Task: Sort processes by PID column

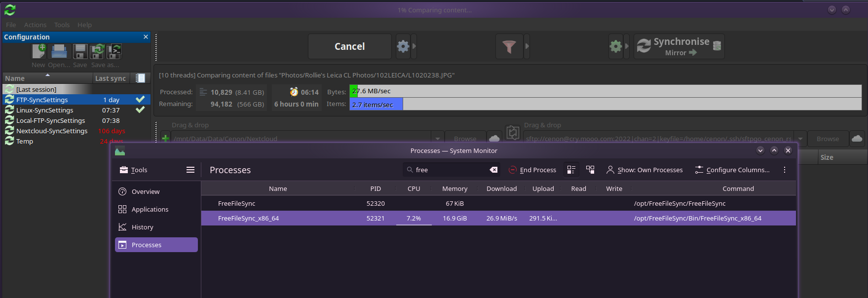Action: tap(376, 188)
